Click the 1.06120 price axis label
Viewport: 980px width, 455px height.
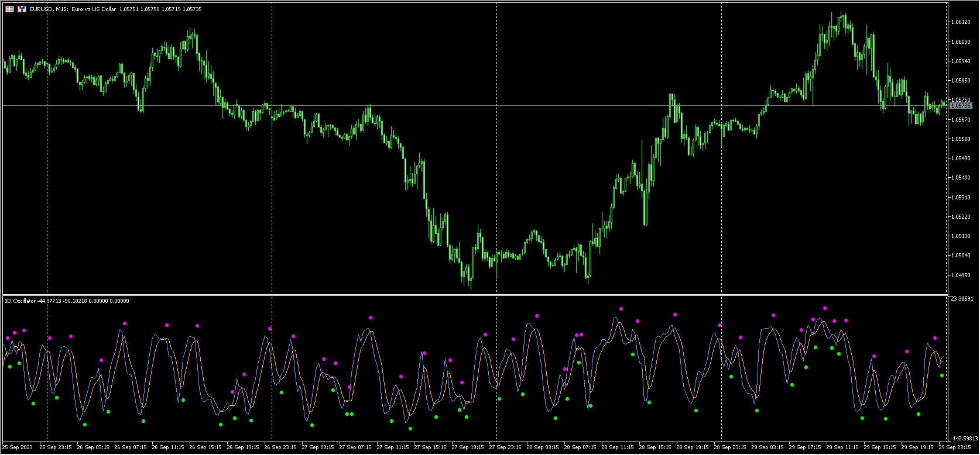pyautogui.click(x=962, y=22)
